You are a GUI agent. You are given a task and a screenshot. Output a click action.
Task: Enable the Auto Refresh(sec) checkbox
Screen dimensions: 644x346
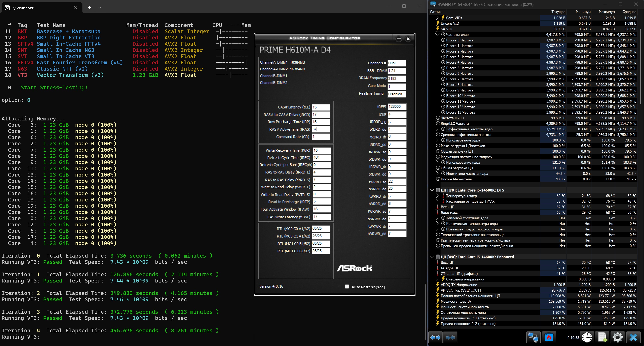coord(347,287)
